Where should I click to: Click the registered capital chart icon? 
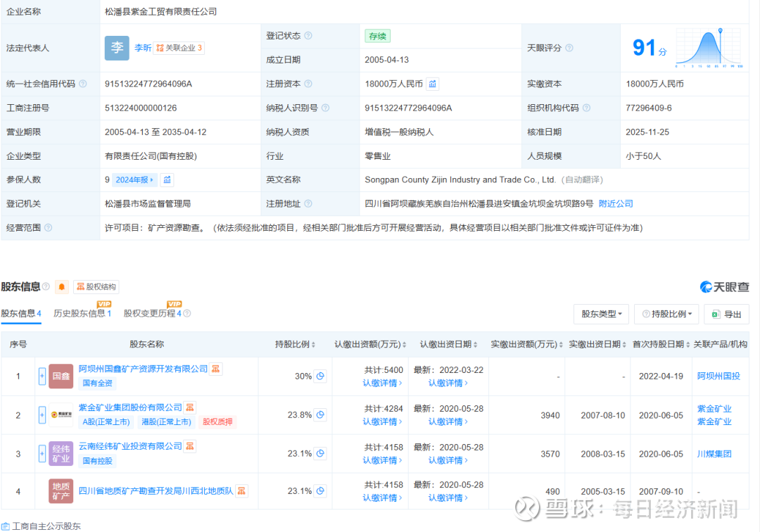pos(433,84)
